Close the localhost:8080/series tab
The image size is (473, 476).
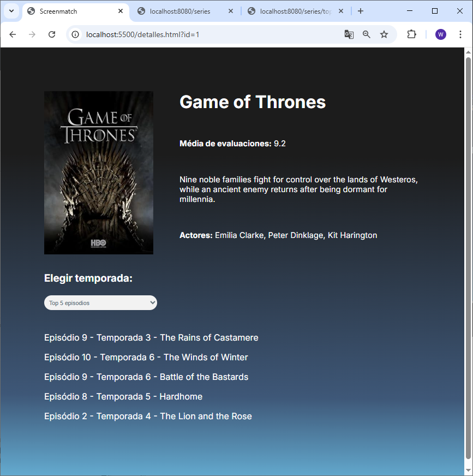(231, 11)
